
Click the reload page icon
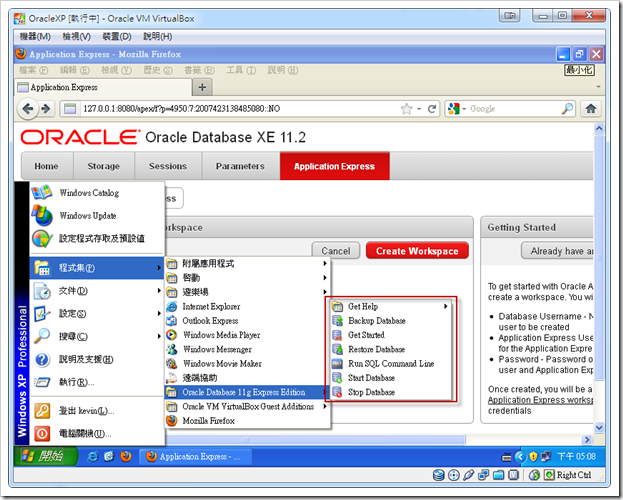tap(432, 109)
